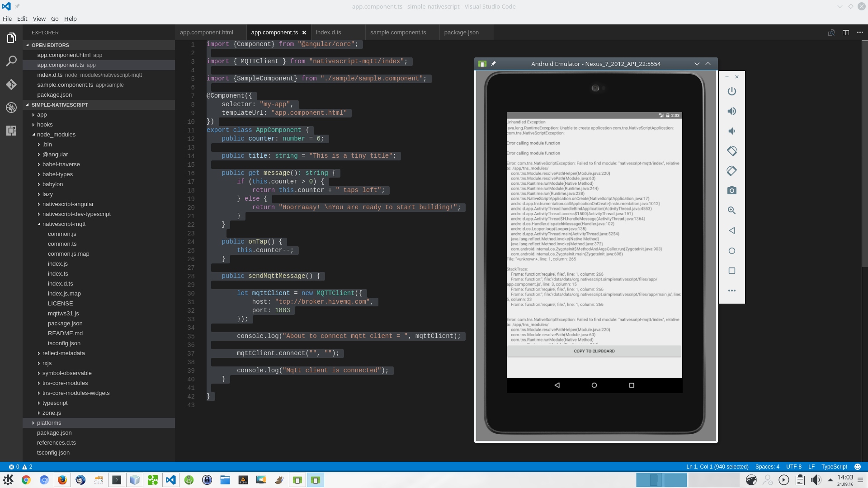Open the View menu
The width and height of the screenshot is (868, 488).
(x=39, y=19)
